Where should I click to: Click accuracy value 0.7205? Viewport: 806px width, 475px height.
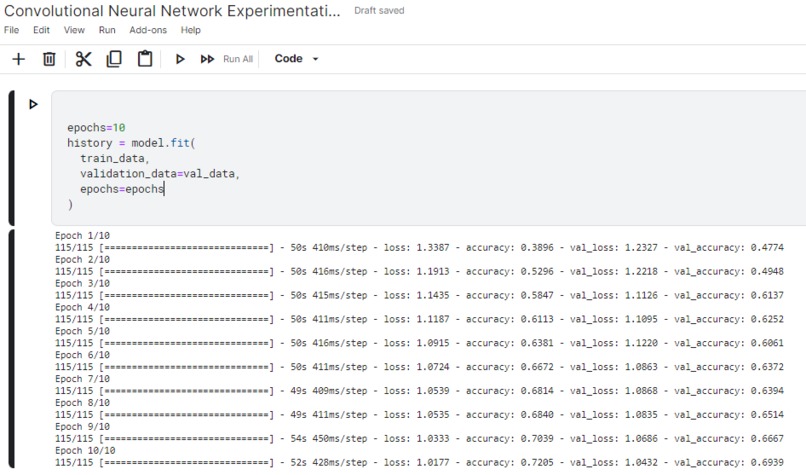pyautogui.click(x=537, y=463)
